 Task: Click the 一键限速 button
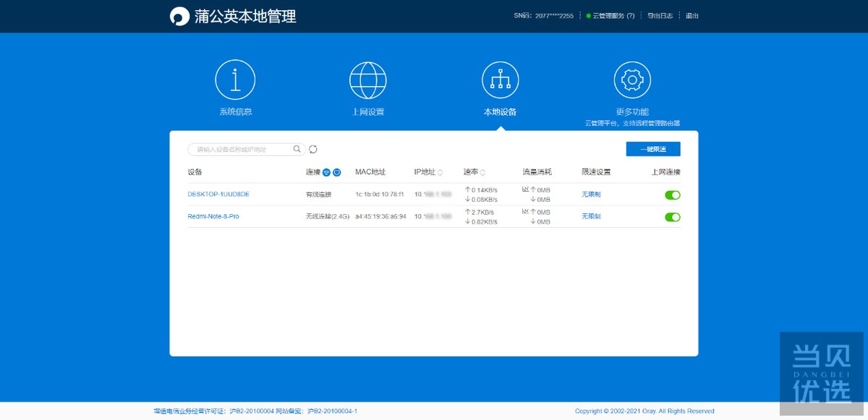(x=653, y=149)
